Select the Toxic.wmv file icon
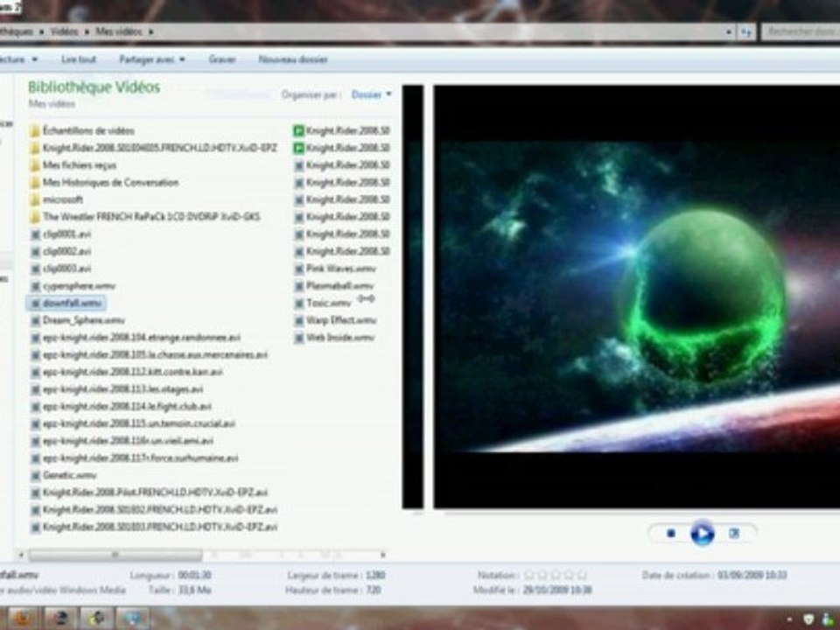 point(299,304)
